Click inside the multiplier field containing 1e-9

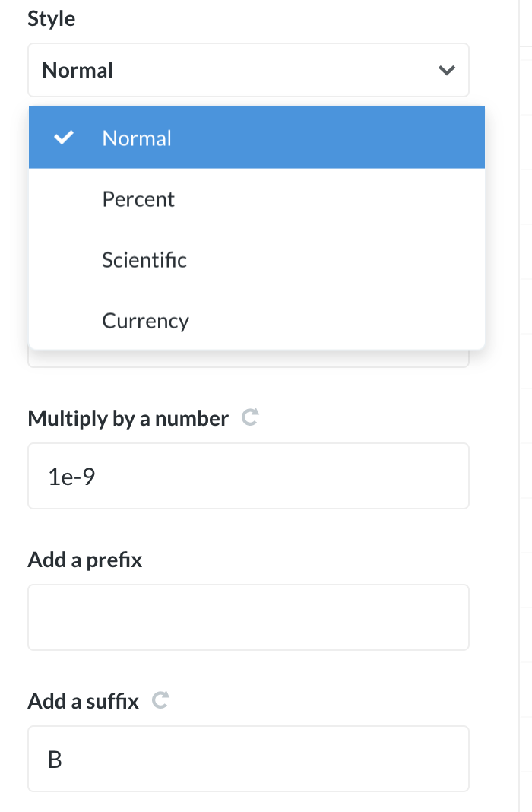[249, 475]
